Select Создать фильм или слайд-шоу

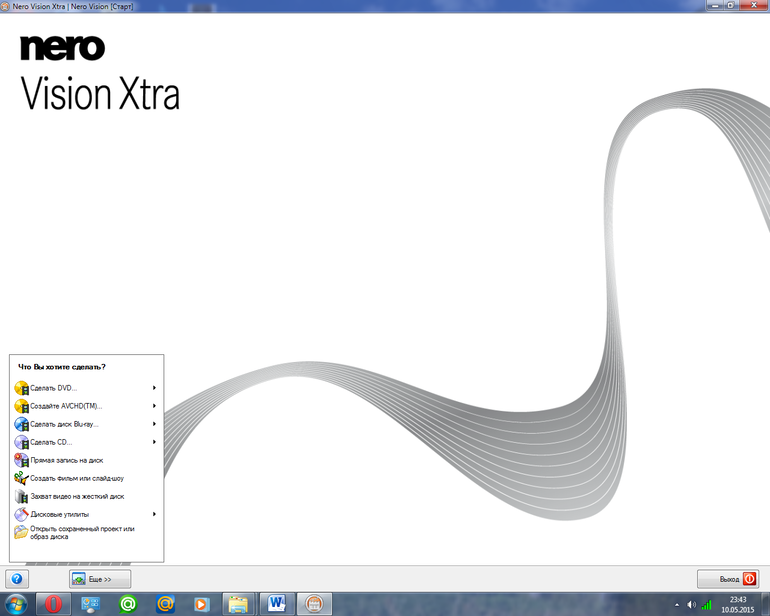[77, 478]
